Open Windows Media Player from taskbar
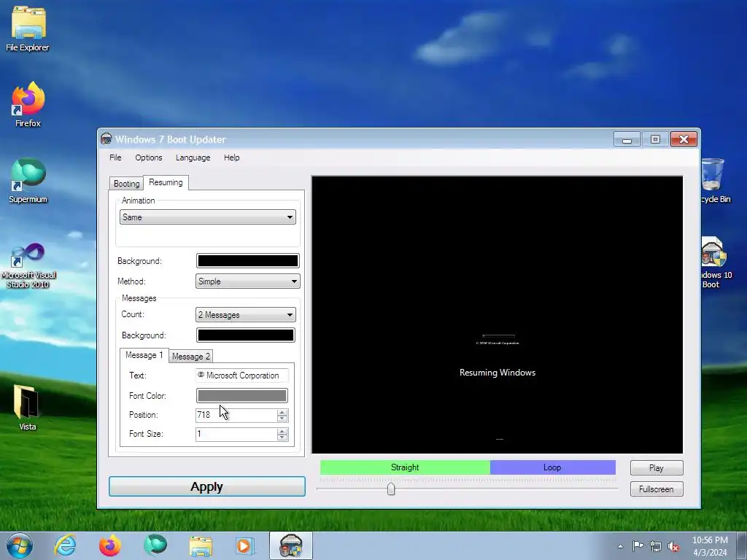 pos(245,545)
